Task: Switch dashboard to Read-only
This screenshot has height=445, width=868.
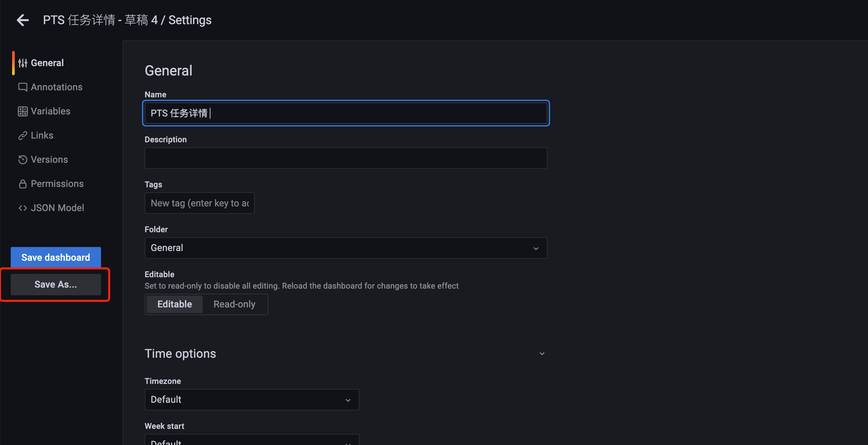Action: pos(234,304)
